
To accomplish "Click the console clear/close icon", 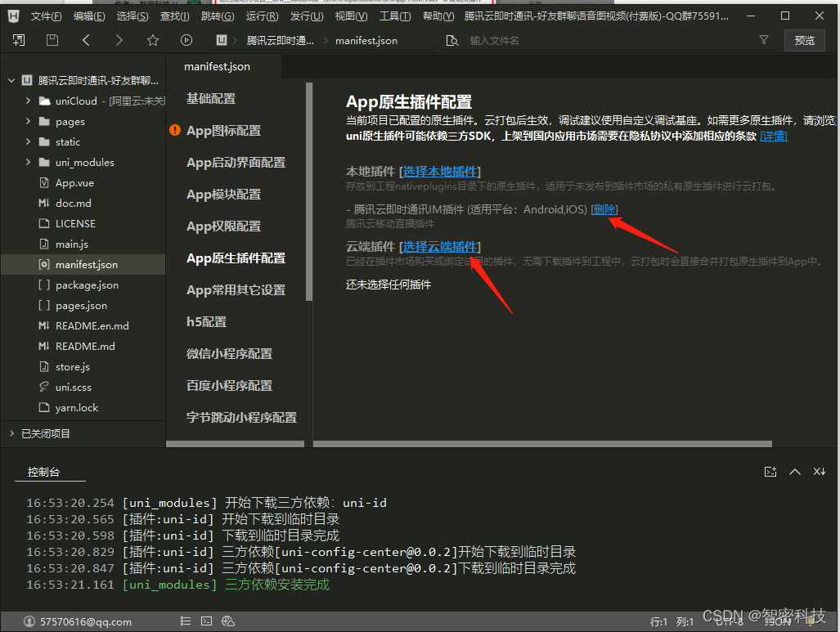I will tap(819, 472).
